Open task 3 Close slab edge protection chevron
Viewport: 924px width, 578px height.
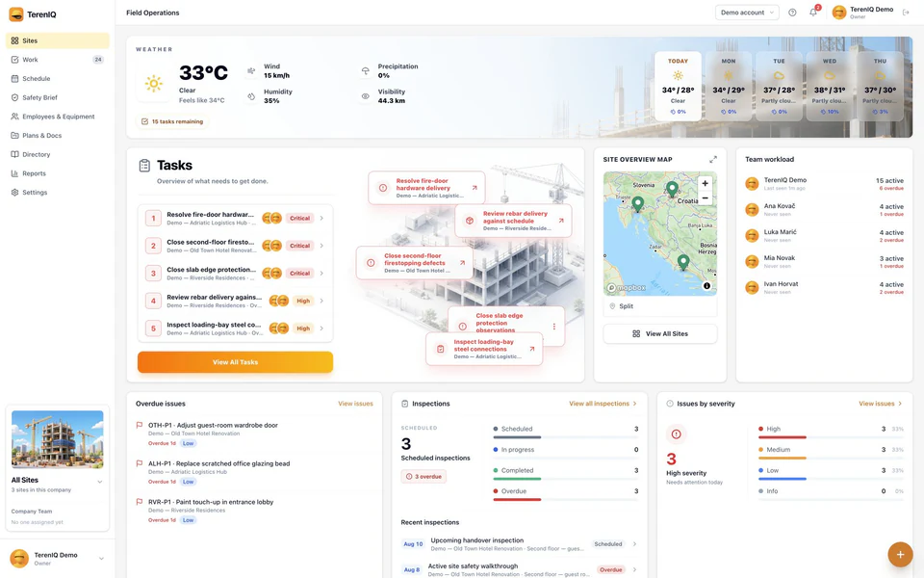pyautogui.click(x=321, y=273)
